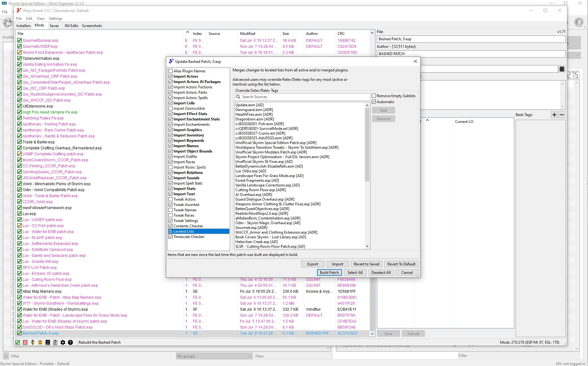
Task: Click the Export button
Action: pos(312,264)
